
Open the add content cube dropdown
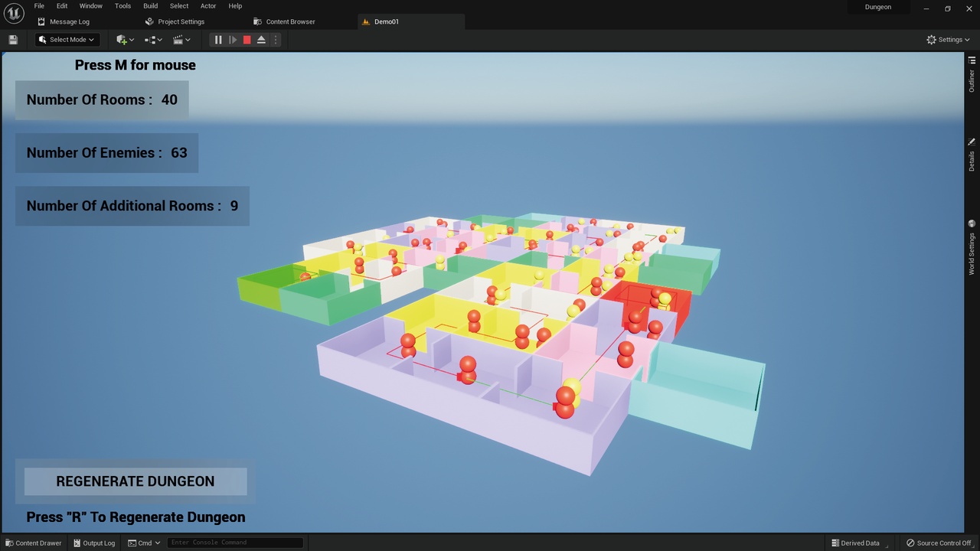tap(125, 40)
